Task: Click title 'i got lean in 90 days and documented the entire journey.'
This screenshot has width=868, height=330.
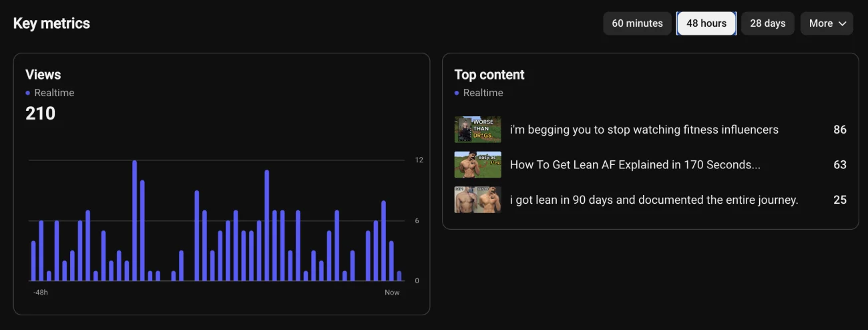Action: click(x=654, y=200)
